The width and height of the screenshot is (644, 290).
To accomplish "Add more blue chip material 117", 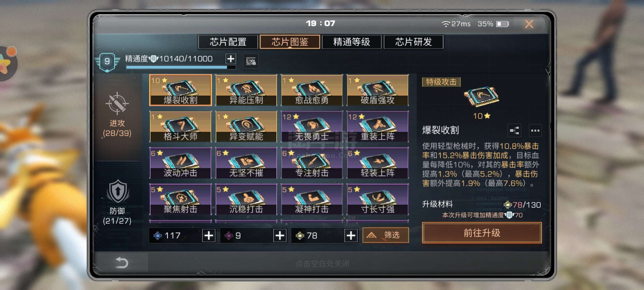I will pyautogui.click(x=209, y=235).
